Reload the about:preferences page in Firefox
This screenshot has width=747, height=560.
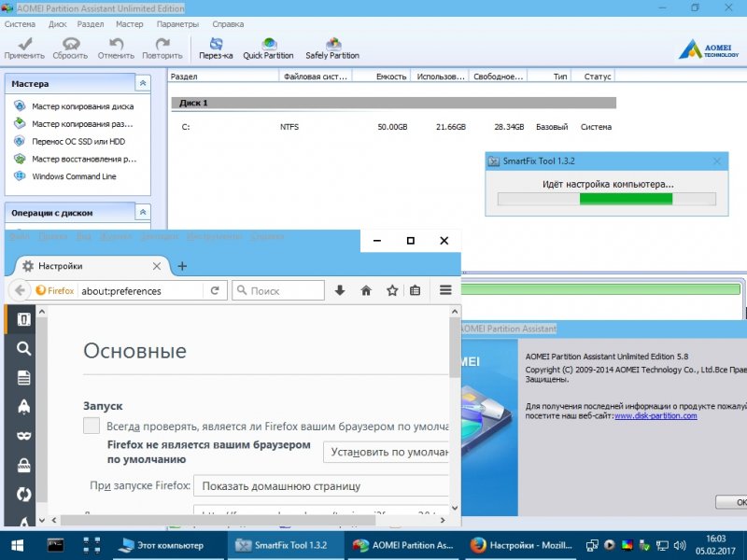click(215, 290)
